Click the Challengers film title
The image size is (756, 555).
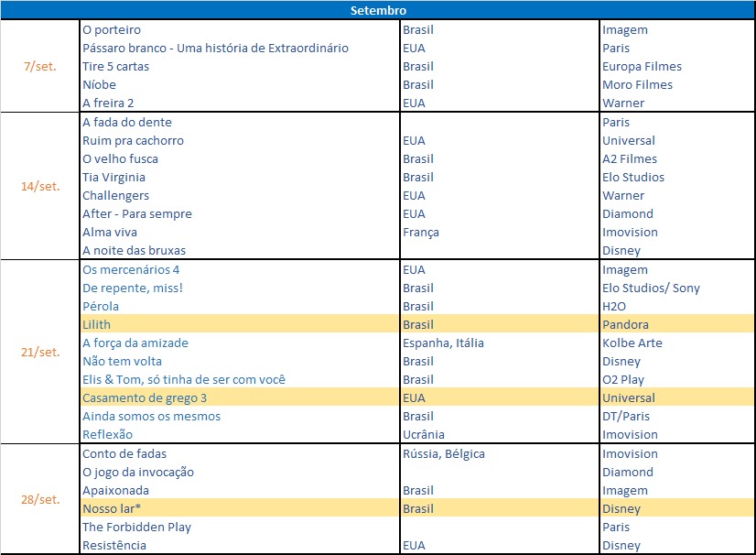coord(115,195)
